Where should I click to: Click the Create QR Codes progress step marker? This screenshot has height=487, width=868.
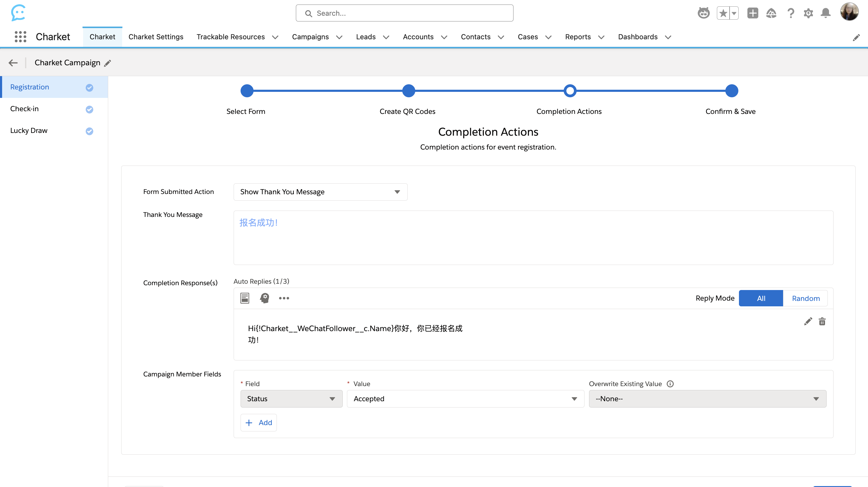tap(408, 91)
